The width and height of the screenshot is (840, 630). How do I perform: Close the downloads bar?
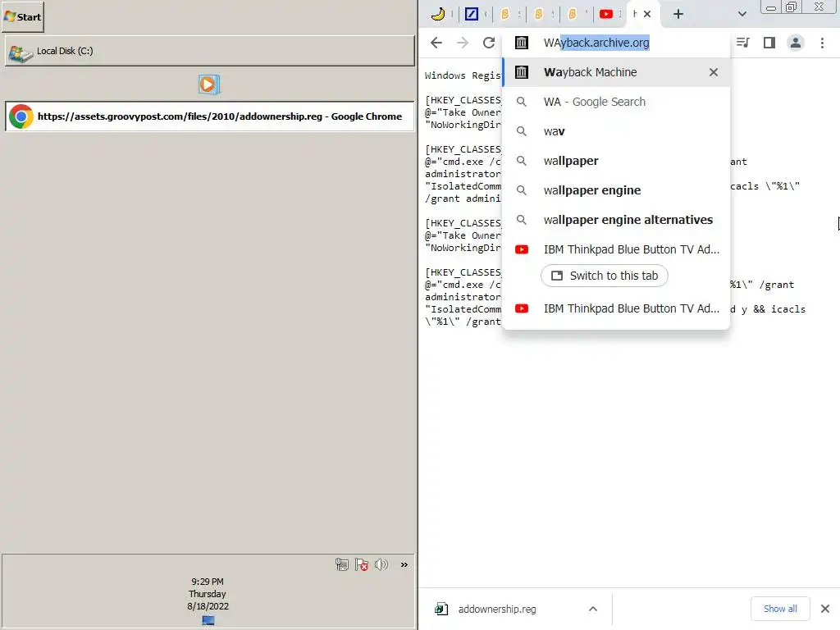pos(825,609)
